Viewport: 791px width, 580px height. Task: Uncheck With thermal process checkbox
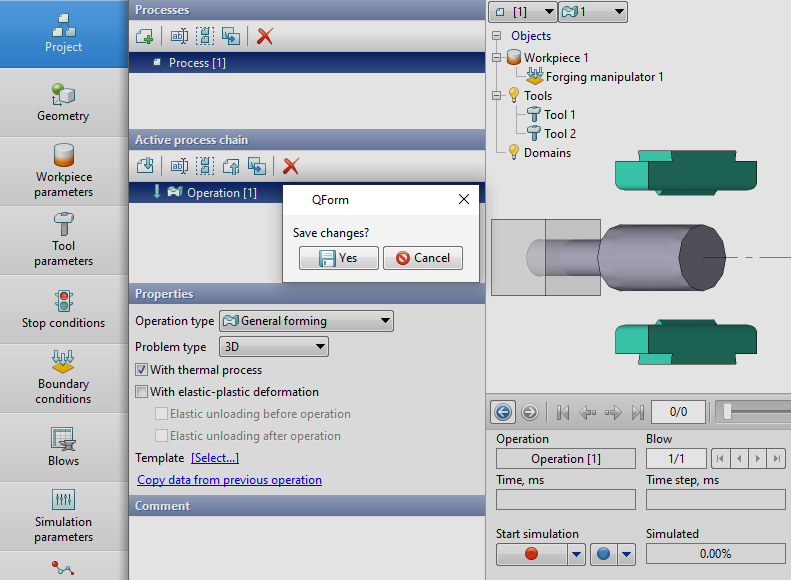[x=142, y=370]
